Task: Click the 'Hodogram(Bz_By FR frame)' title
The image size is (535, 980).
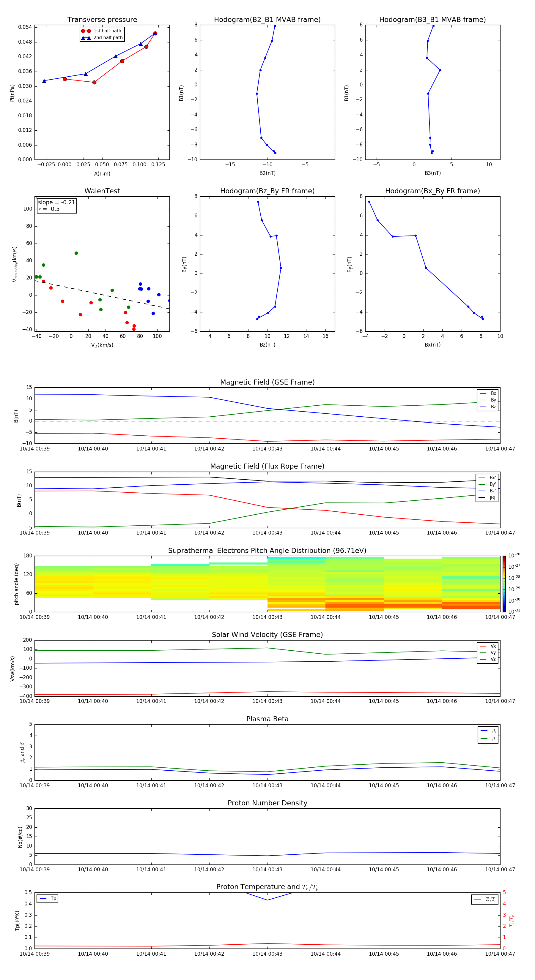Action: [x=267, y=191]
